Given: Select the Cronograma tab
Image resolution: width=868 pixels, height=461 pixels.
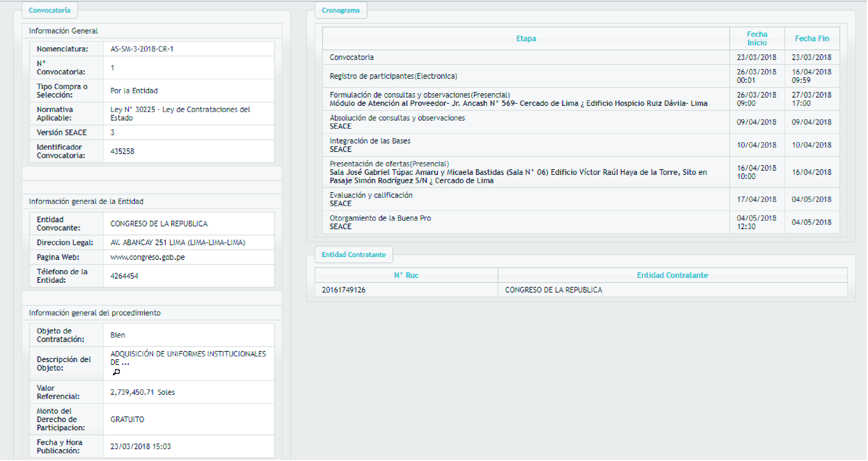Looking at the screenshot, I should click(340, 10).
